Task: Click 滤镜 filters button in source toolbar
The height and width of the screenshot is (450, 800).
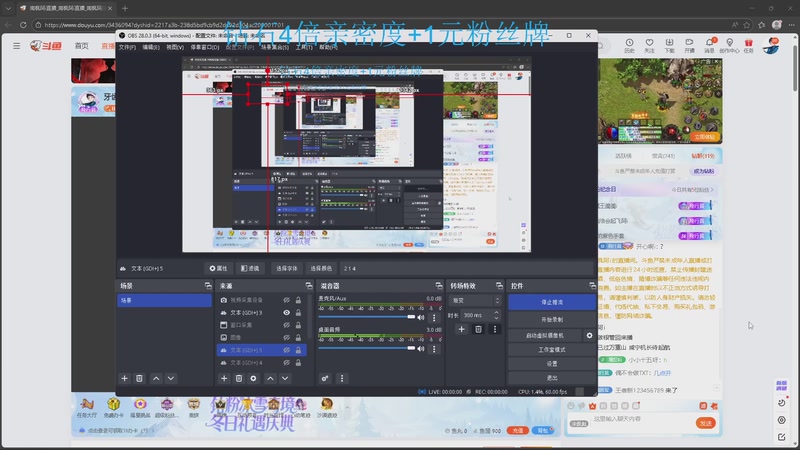Action: pyautogui.click(x=250, y=268)
